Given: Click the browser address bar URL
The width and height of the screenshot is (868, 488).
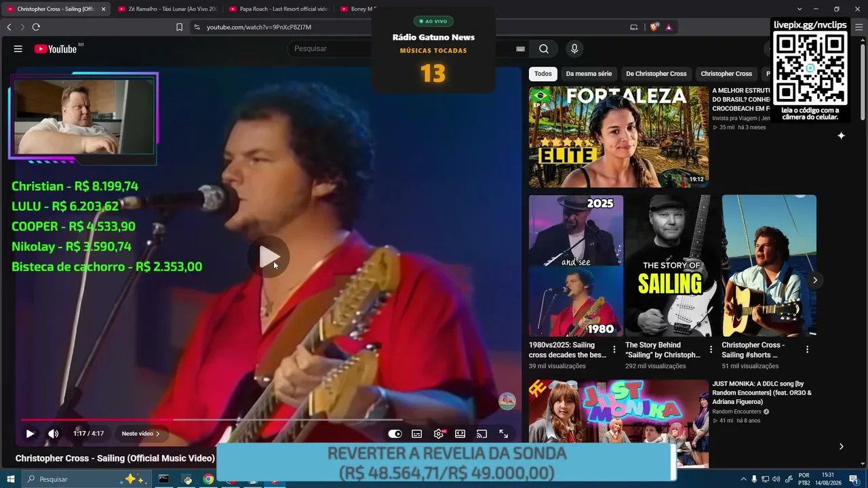Looking at the screenshot, I should click(x=259, y=27).
